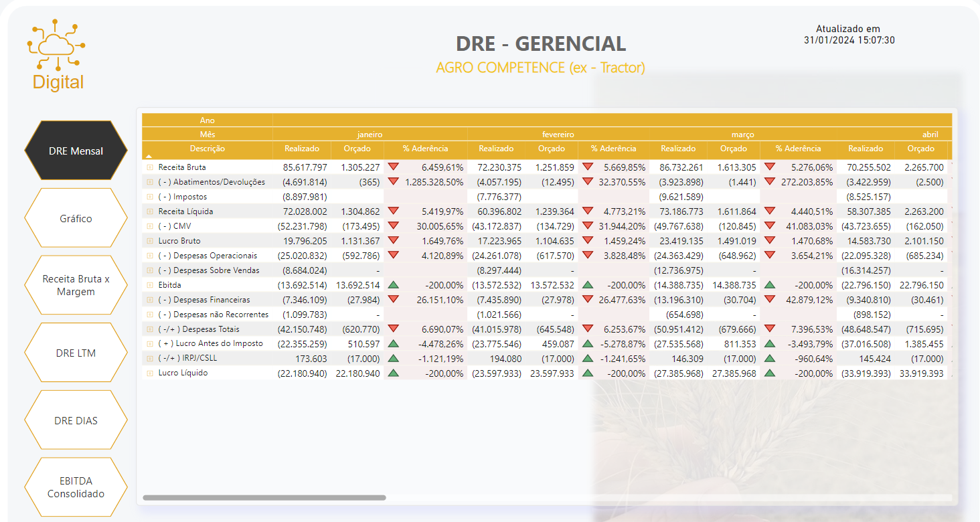Click the março month header
The width and height of the screenshot is (980, 522).
(x=743, y=135)
